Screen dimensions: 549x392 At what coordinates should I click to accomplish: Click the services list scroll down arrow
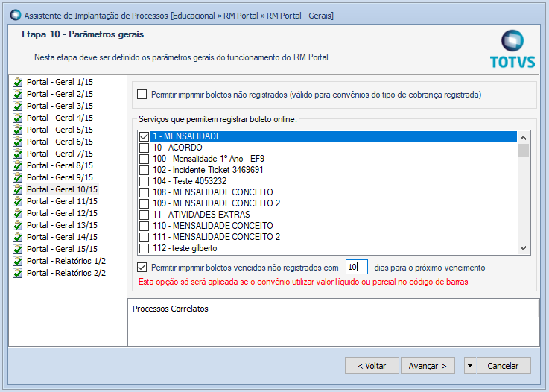[524, 248]
